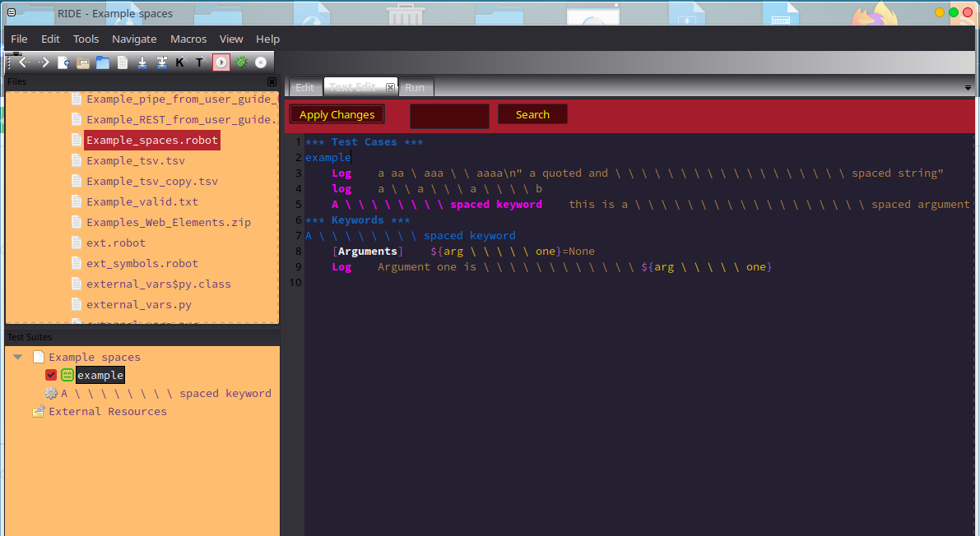This screenshot has height=536, width=980.
Task: Open the tab list dropdown arrow at right
Action: point(968,88)
